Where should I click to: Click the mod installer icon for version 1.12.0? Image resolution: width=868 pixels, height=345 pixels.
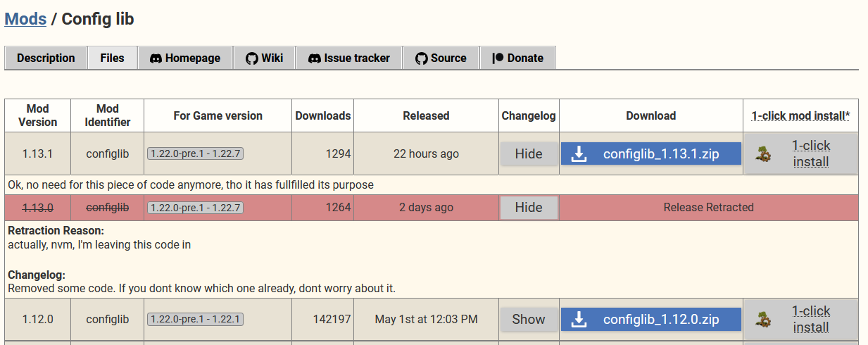[x=762, y=320]
